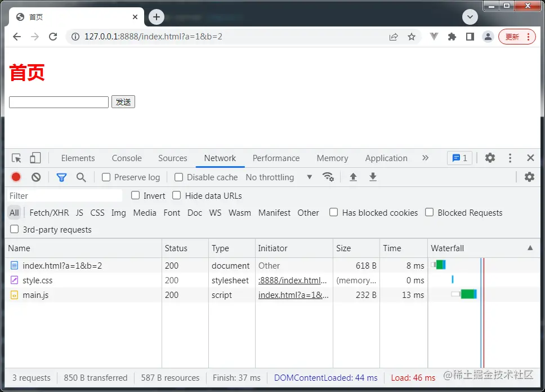Select the style.css request row
This screenshot has height=392, width=545.
[x=273, y=280]
